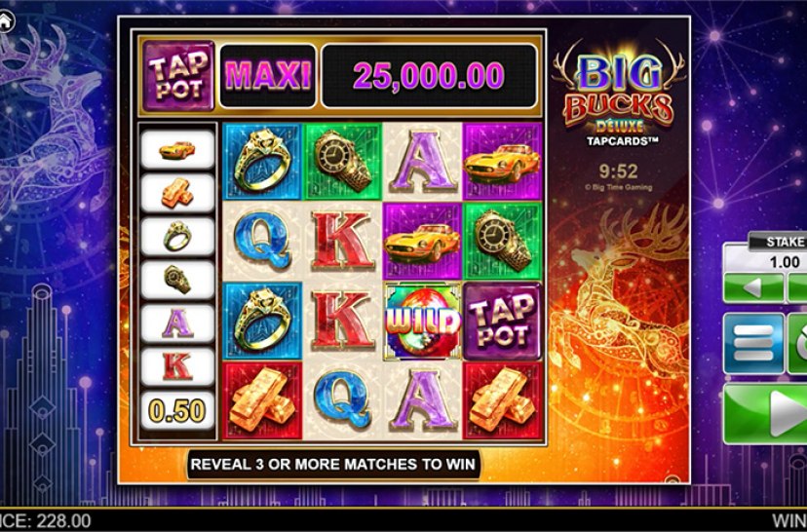This screenshot has height=532, width=807.
Task: Tap the TAP POT card in the grid
Action: pos(503,322)
